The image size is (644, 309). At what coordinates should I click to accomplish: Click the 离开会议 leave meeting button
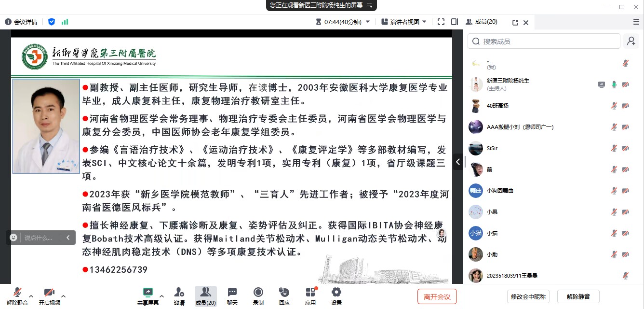[437, 296]
